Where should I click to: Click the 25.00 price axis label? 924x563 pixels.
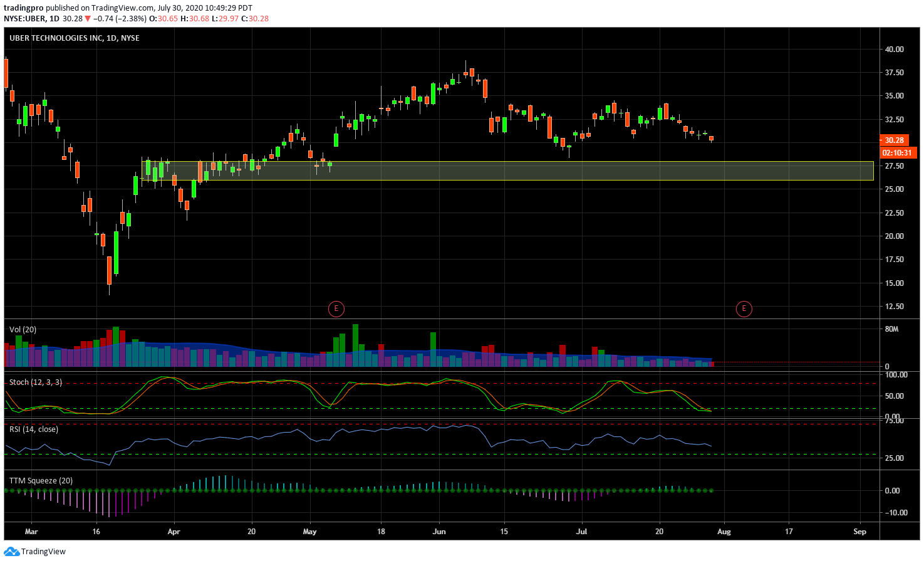click(894, 189)
